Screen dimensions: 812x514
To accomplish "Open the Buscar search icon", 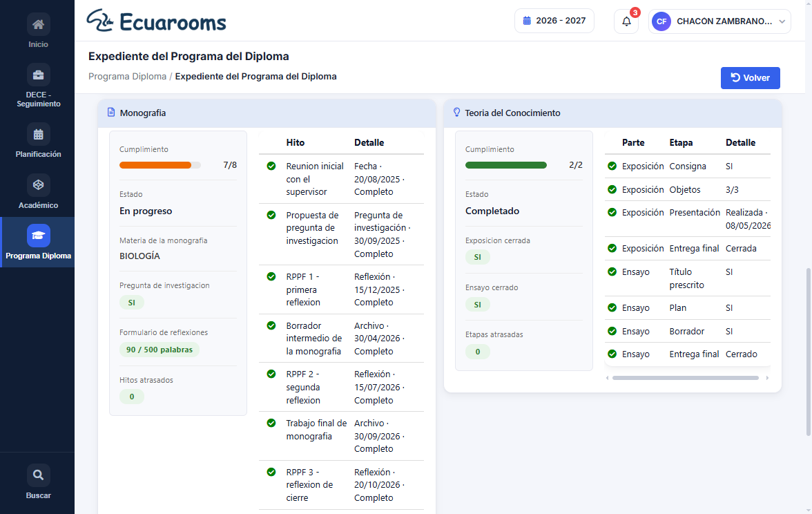I will click(39, 475).
